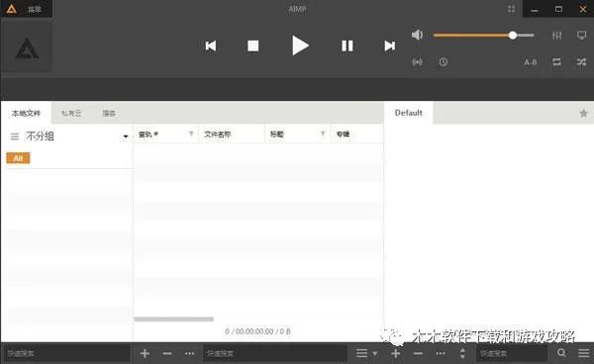Add files with the library plus button
This screenshot has width=594, height=364.
coord(145,353)
